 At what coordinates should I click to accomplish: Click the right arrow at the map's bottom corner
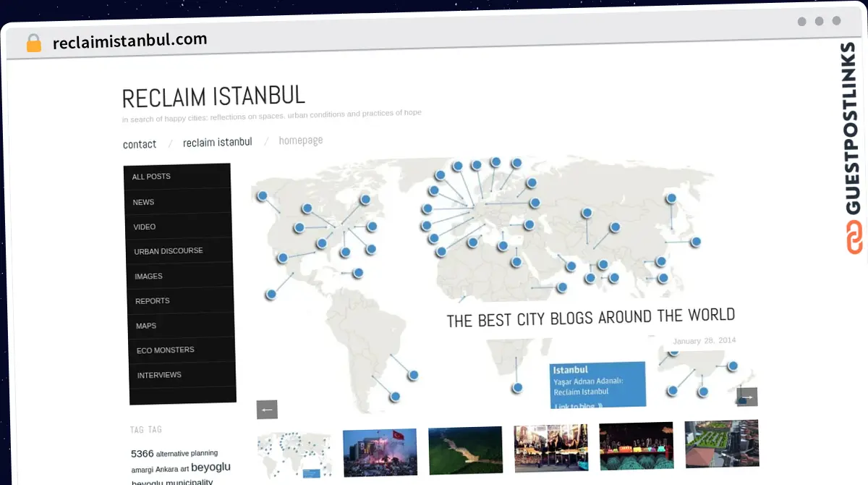[x=748, y=397]
